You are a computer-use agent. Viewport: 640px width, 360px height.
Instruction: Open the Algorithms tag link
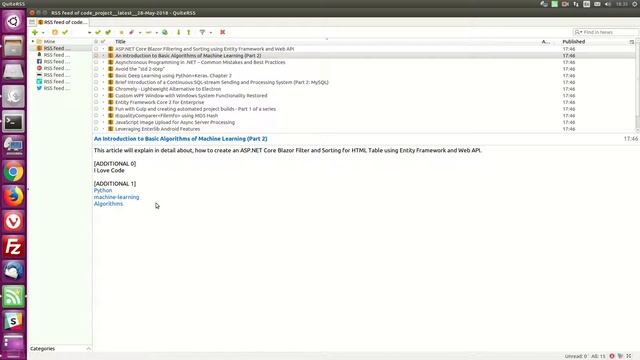point(108,204)
